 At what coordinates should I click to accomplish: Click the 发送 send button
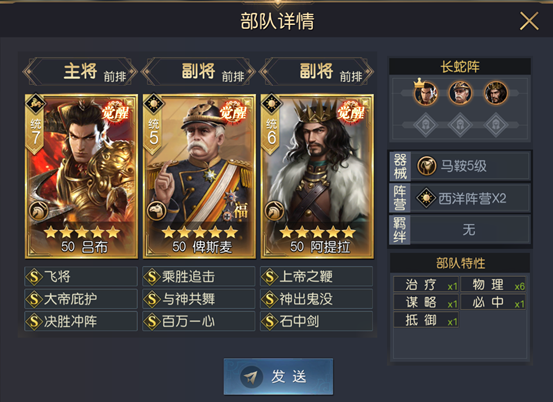point(278,376)
